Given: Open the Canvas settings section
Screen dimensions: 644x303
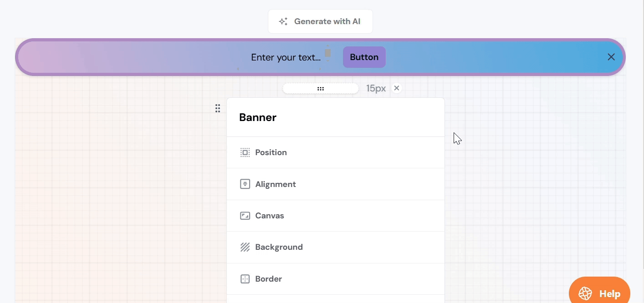Looking at the screenshot, I should pos(335,216).
